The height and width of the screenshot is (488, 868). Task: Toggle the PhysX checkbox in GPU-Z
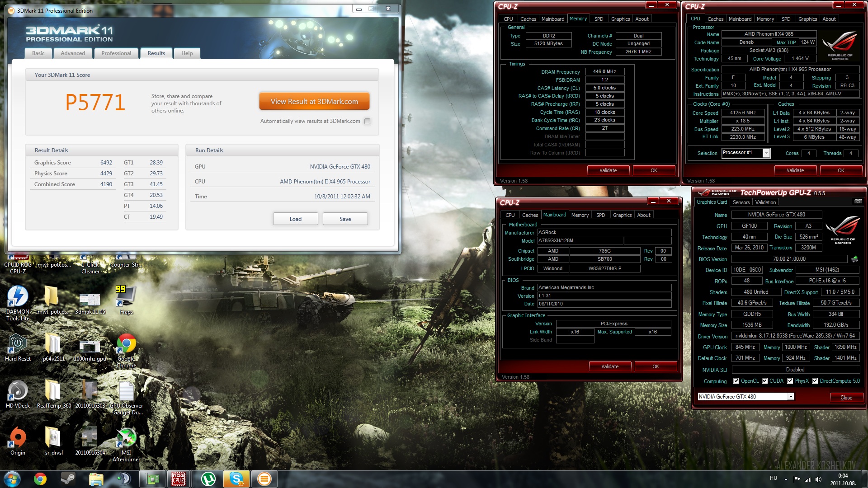pos(790,381)
